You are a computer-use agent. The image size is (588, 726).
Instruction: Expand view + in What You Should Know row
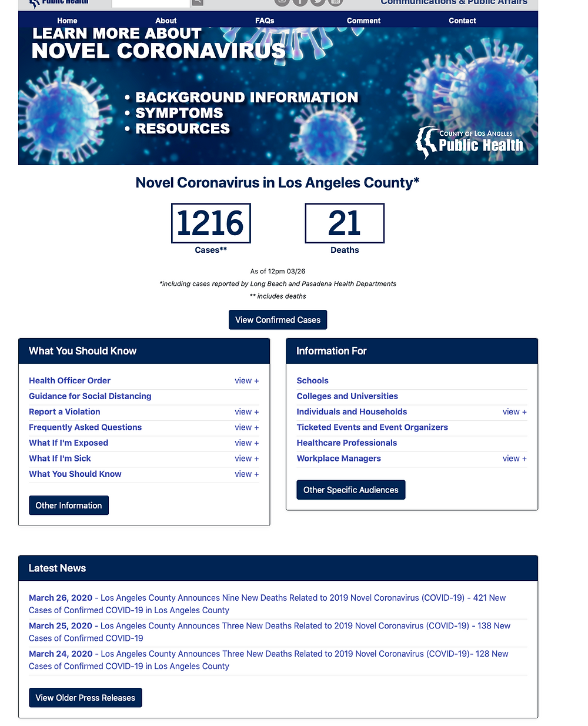(247, 474)
